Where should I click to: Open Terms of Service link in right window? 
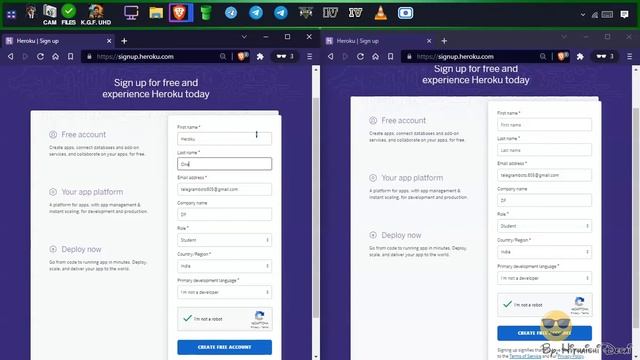(x=524, y=356)
